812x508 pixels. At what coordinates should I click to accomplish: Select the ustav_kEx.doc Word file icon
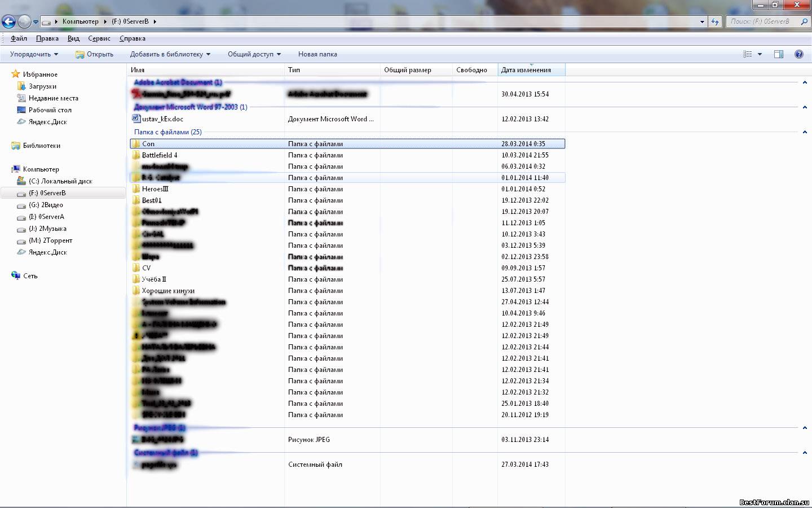pyautogui.click(x=136, y=119)
